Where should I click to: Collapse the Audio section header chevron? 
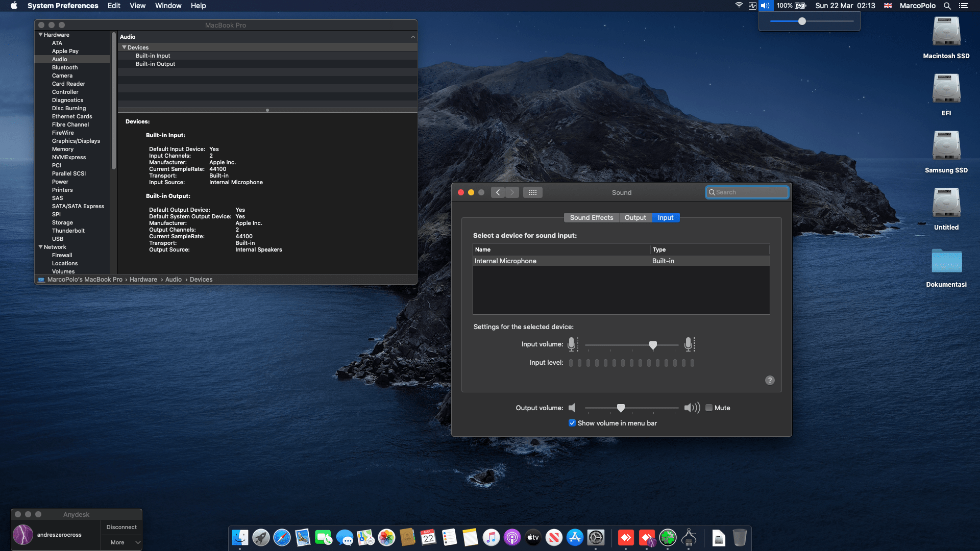[413, 37]
